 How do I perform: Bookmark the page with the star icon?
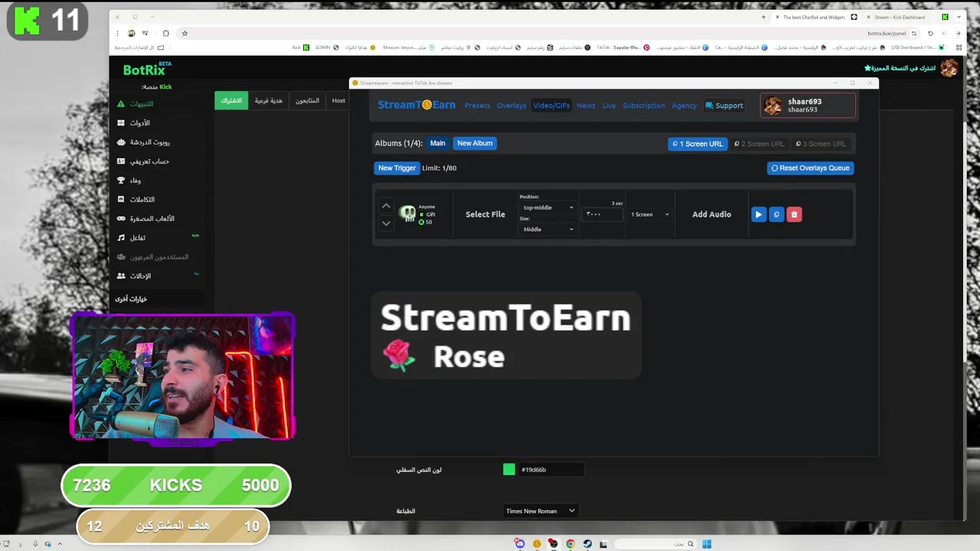pyautogui.click(x=185, y=33)
